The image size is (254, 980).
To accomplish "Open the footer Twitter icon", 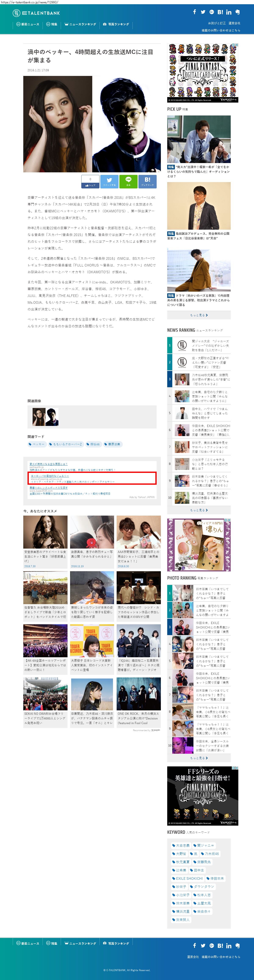I will 203,945.
